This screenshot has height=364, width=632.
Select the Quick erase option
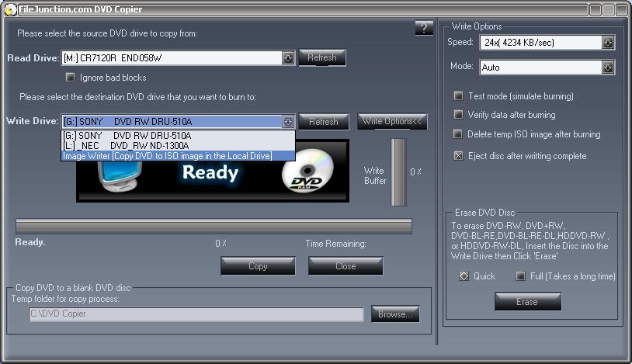coord(464,276)
